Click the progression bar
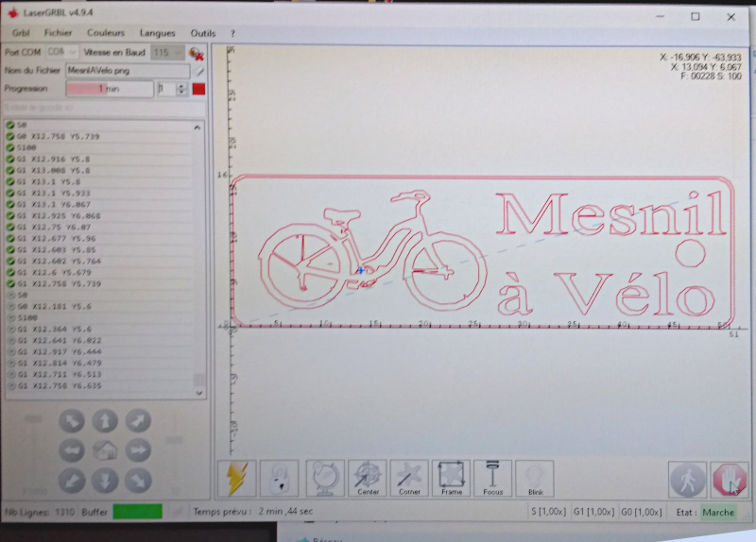756x542 pixels. point(110,89)
